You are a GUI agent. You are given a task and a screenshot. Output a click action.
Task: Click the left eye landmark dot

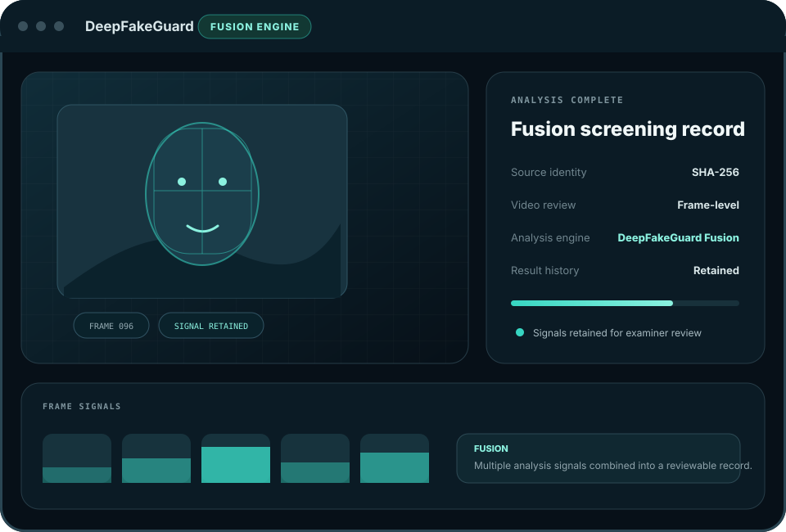[x=182, y=182]
